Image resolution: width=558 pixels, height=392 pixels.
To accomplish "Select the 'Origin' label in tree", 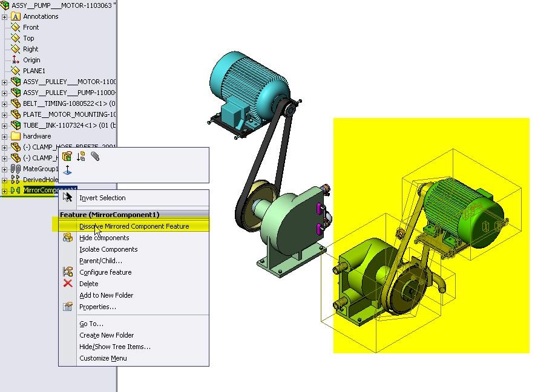I will (x=31, y=60).
